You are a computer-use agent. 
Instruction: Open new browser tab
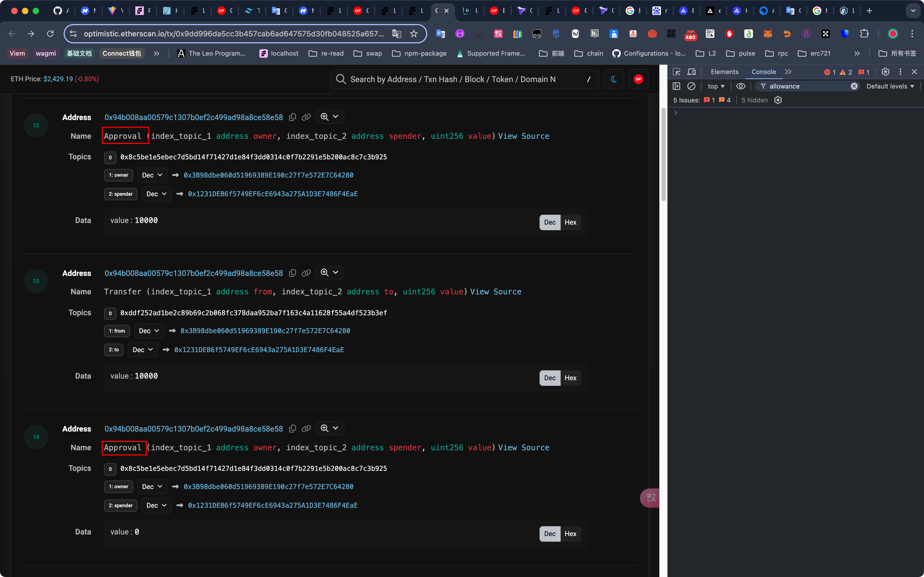pyautogui.click(x=869, y=11)
